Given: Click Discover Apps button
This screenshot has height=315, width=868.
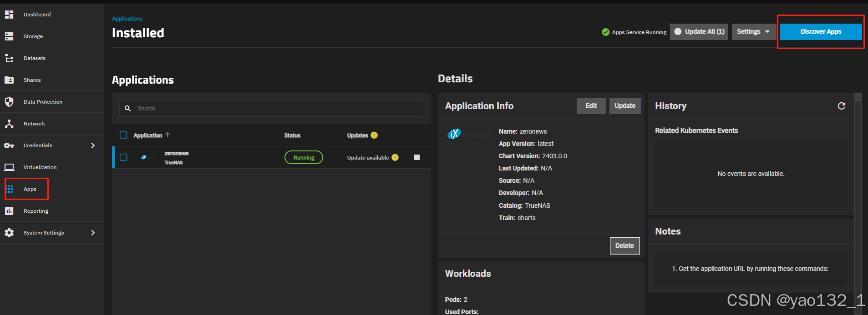Looking at the screenshot, I should (x=821, y=32).
